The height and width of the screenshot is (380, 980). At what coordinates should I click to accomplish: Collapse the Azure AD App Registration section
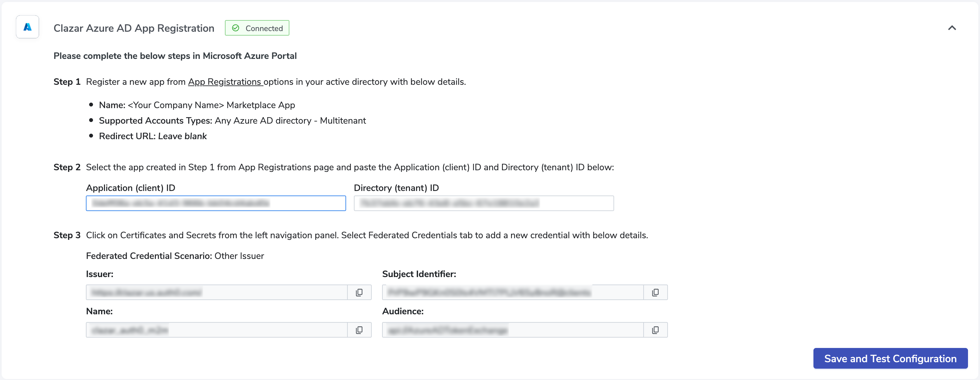952,28
